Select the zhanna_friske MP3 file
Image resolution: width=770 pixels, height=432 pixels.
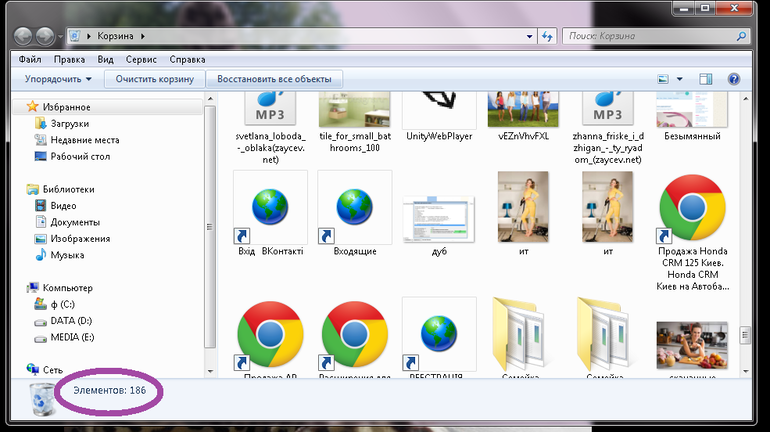608,129
